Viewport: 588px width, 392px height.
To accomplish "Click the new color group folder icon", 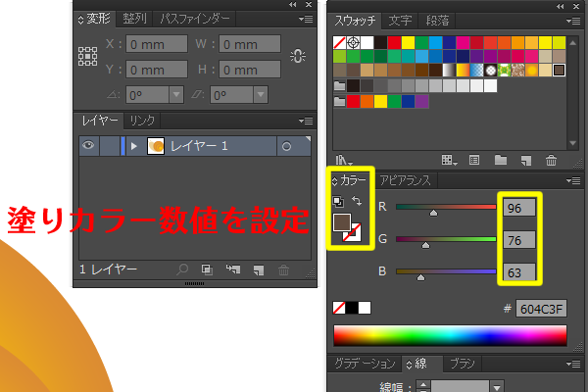I will tap(500, 160).
